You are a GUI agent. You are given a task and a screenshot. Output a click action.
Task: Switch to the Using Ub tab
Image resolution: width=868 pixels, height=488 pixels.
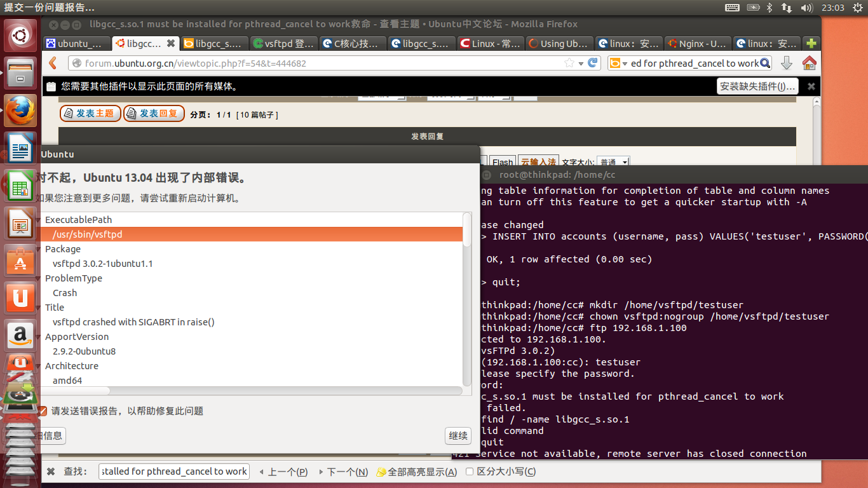559,44
